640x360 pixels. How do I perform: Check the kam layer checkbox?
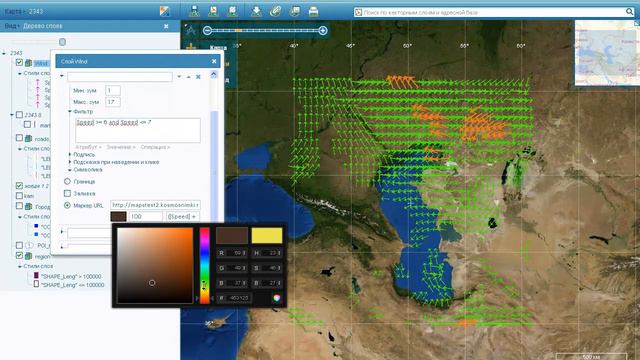[x=19, y=196]
